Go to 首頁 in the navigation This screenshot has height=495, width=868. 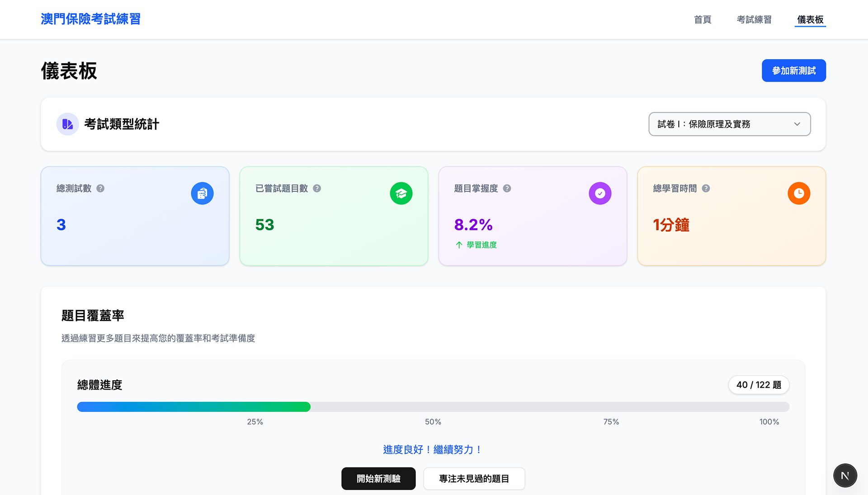703,19
